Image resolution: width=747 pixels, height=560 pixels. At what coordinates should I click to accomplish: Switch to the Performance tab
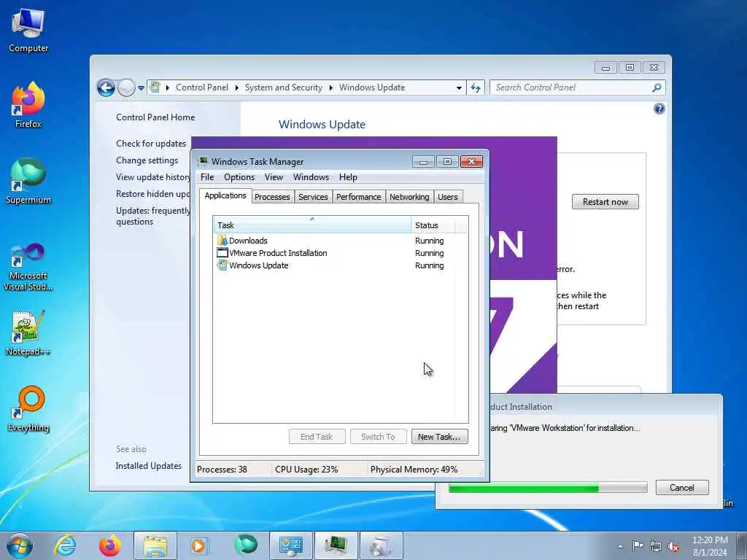click(x=359, y=197)
